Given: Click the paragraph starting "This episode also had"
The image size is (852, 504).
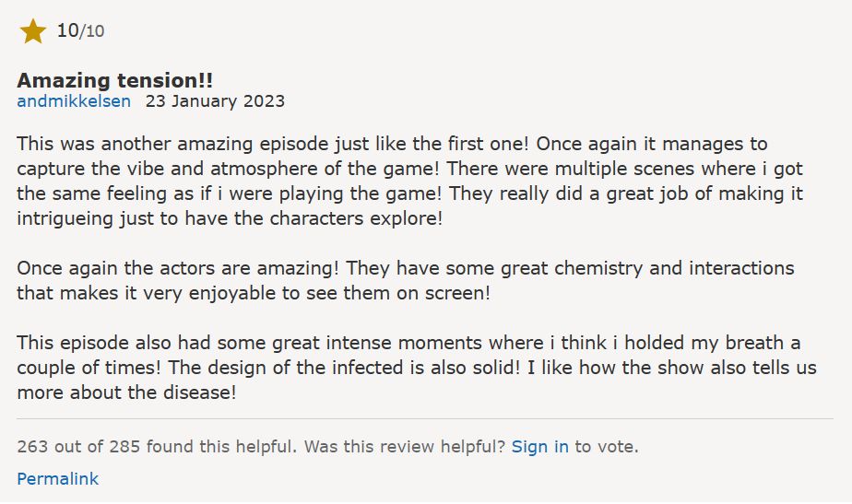Looking at the screenshot, I should point(416,368).
